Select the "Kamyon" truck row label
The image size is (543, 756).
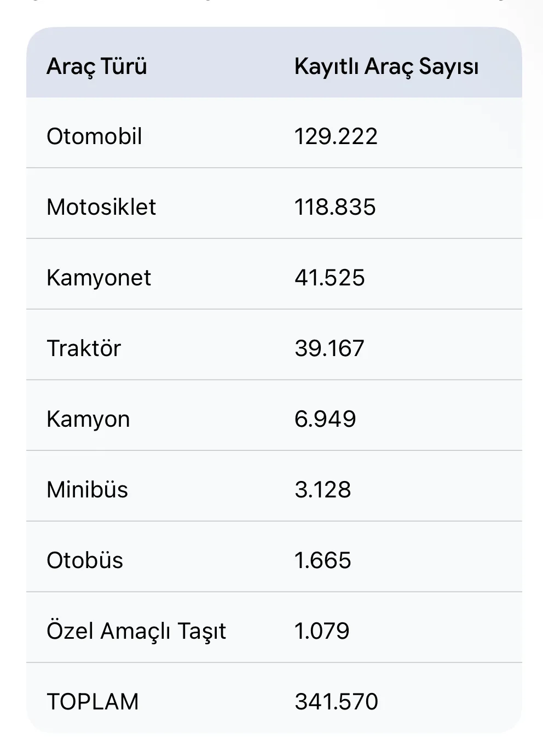pos(88,419)
